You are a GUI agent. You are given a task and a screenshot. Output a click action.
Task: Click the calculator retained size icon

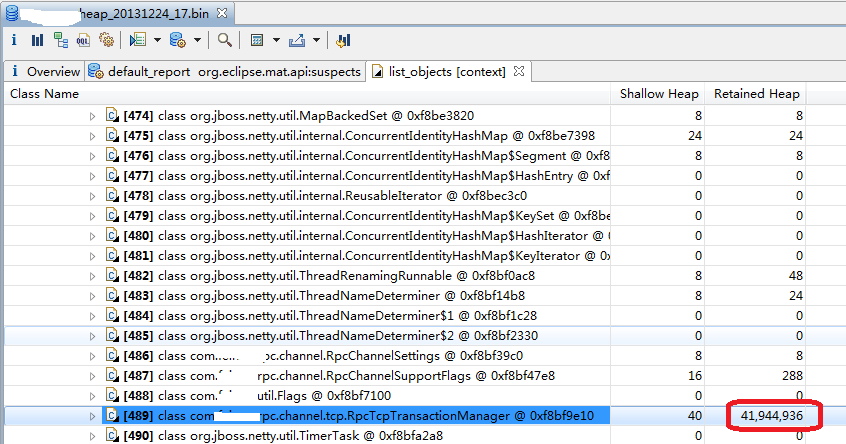[257, 40]
